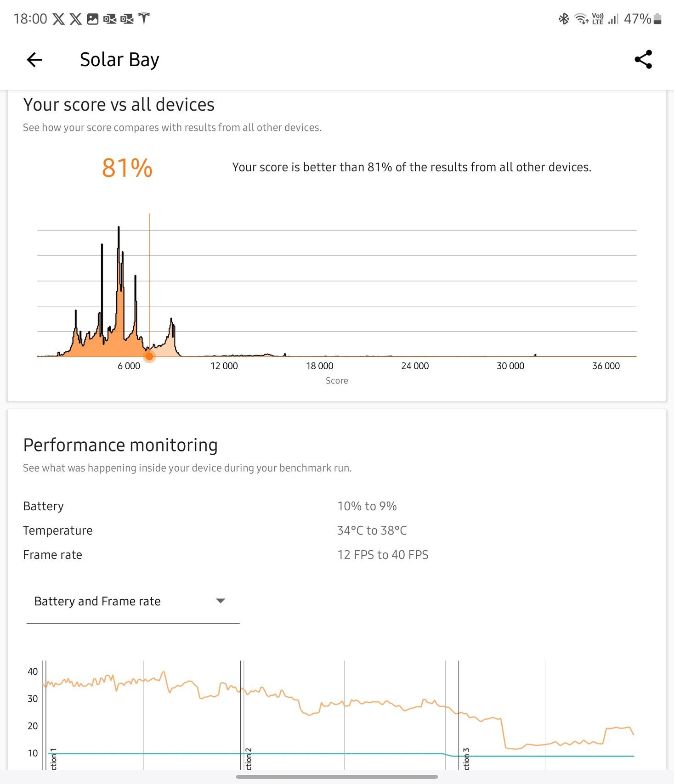Tap the Performance monitoring heading
The height and width of the screenshot is (784, 674).
click(x=120, y=445)
